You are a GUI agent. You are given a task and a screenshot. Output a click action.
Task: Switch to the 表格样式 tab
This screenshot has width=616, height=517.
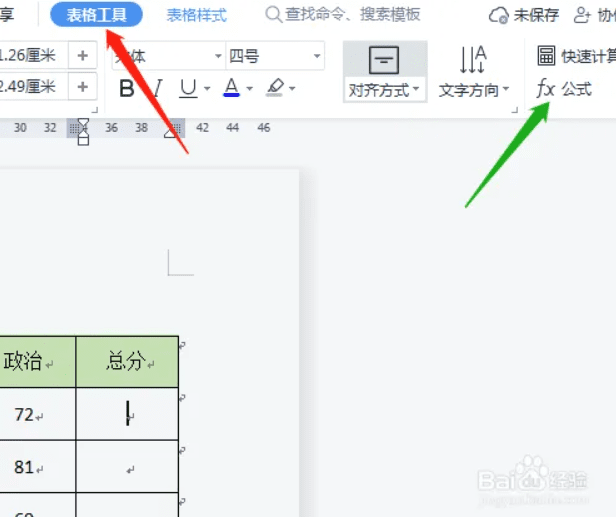196,15
